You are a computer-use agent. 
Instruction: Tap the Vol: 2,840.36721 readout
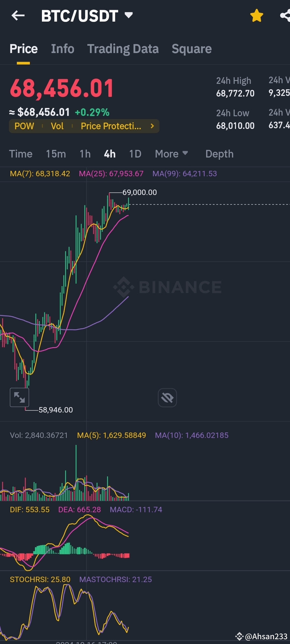point(39,435)
